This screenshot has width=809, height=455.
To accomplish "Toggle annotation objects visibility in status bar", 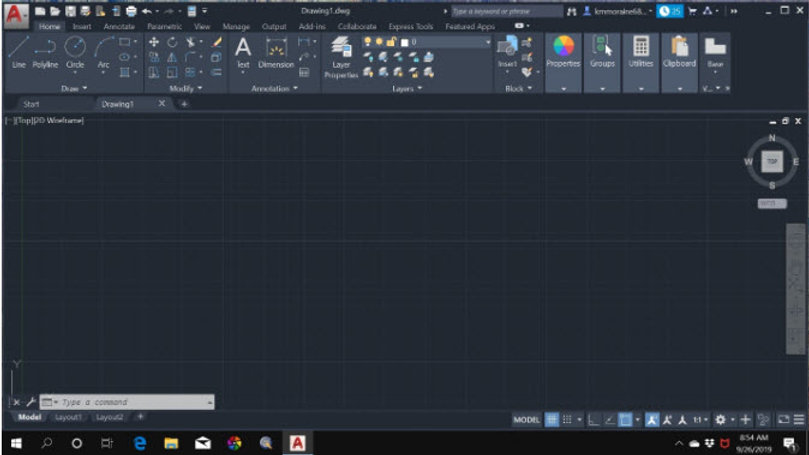I will 652,419.
